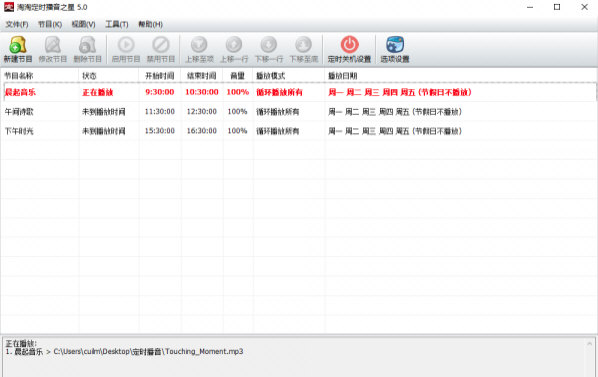Screen dimensions: 598x377
Task: Sort by the 开始时间 column header
Action: [160, 76]
